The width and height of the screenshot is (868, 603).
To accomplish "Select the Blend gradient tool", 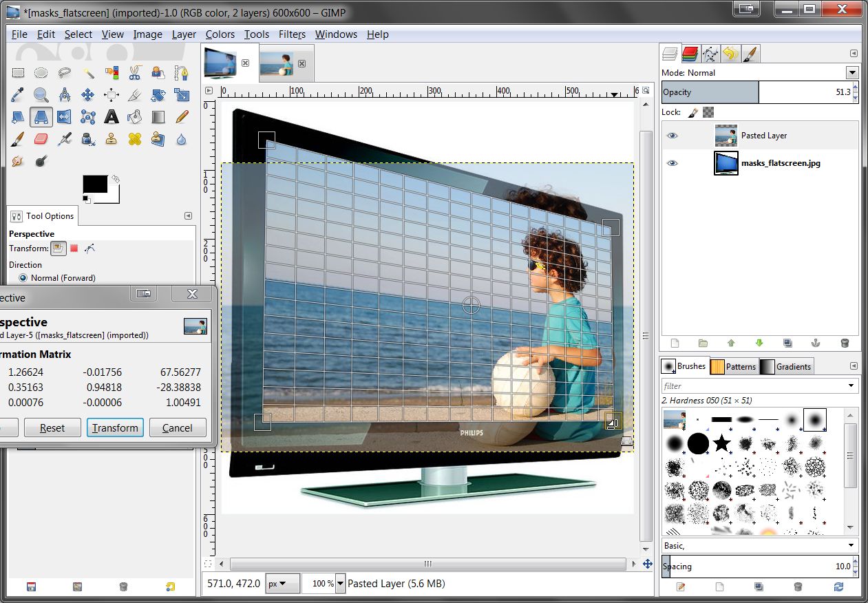I will 158,117.
